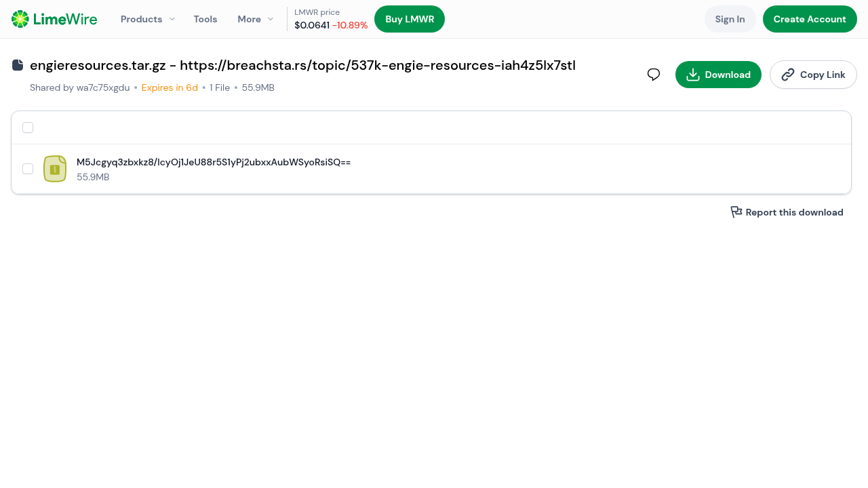The image size is (868, 488).
Task: Open comments via the speech bubble icon
Action: [654, 75]
